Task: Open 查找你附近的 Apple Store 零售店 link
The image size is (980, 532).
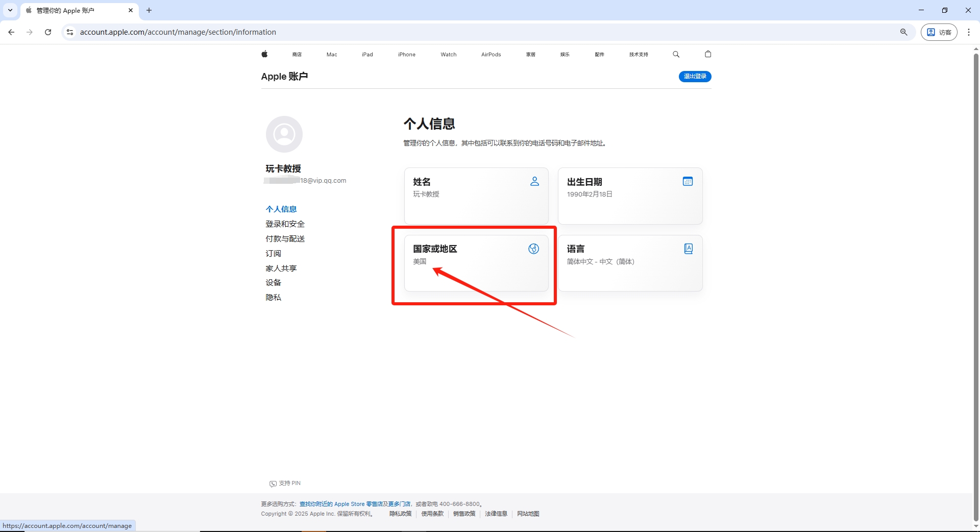Action: click(341, 504)
